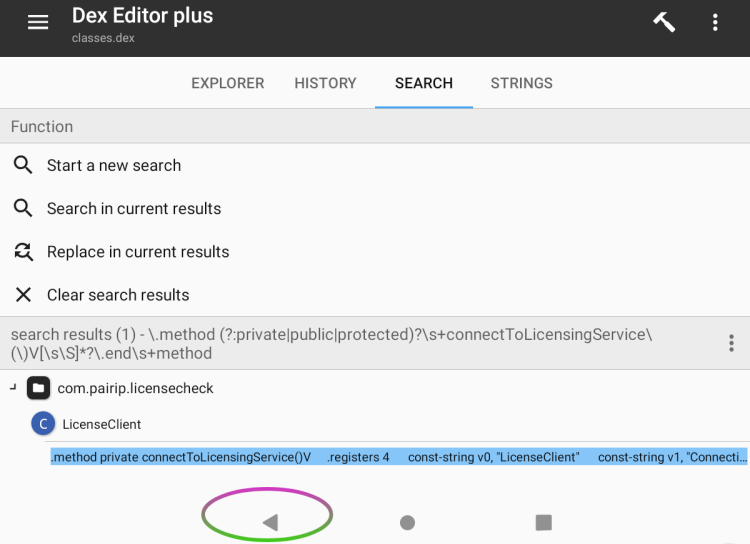750x544 pixels.
Task: Choose Search in current results
Action: pos(375,208)
